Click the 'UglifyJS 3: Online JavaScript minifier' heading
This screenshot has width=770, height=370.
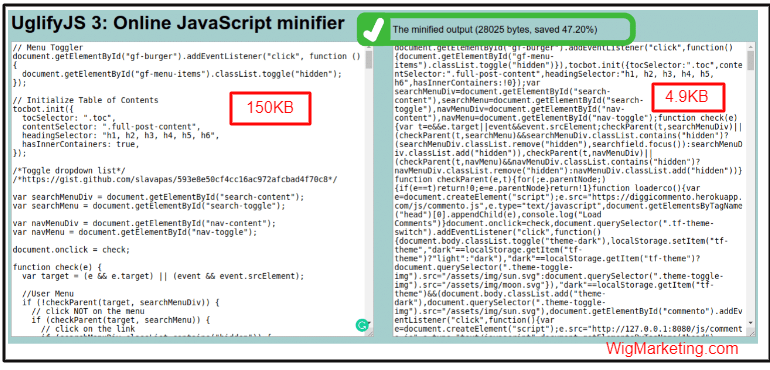[178, 23]
